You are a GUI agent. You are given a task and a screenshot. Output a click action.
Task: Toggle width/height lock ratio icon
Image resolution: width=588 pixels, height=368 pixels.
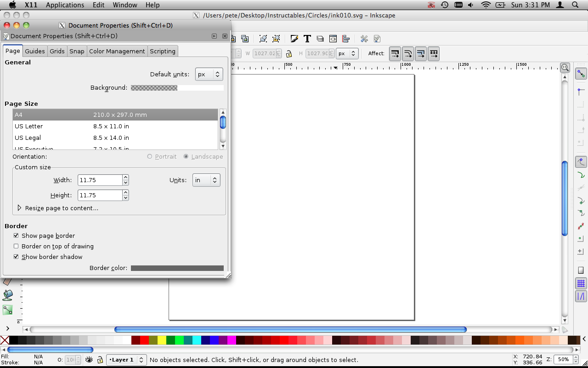[289, 53]
